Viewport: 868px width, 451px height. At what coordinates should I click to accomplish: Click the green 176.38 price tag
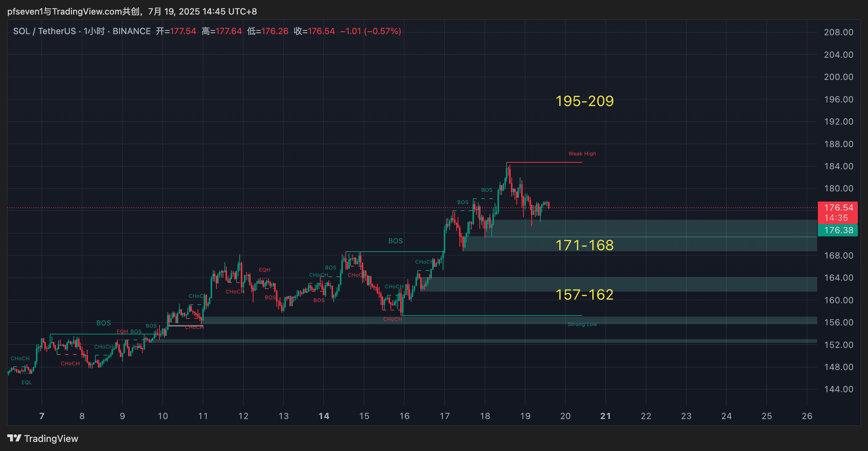pos(837,230)
